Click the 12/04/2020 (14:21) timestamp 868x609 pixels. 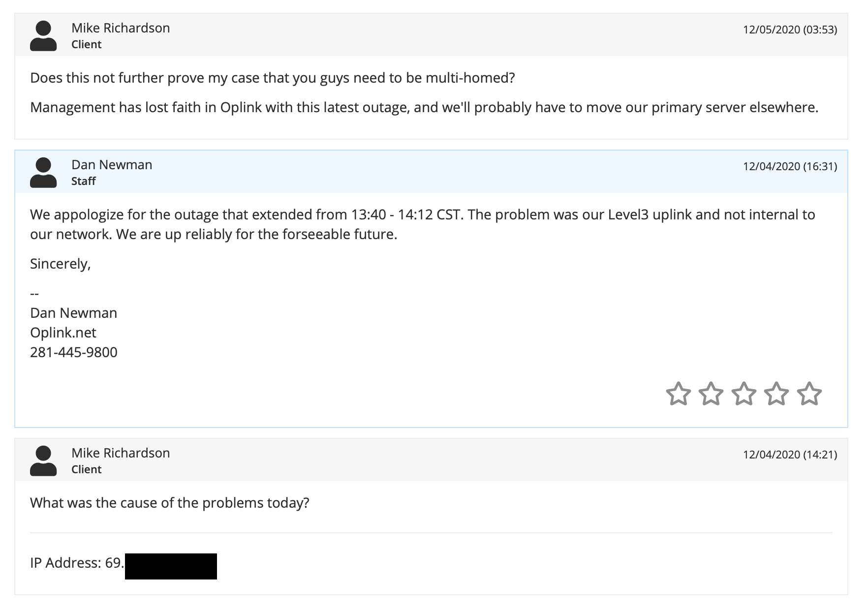click(790, 455)
